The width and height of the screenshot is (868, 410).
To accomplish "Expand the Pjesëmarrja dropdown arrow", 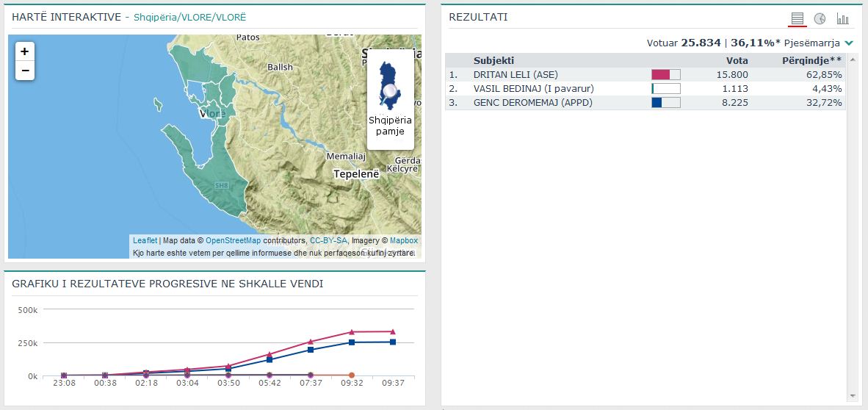I will pyautogui.click(x=849, y=43).
